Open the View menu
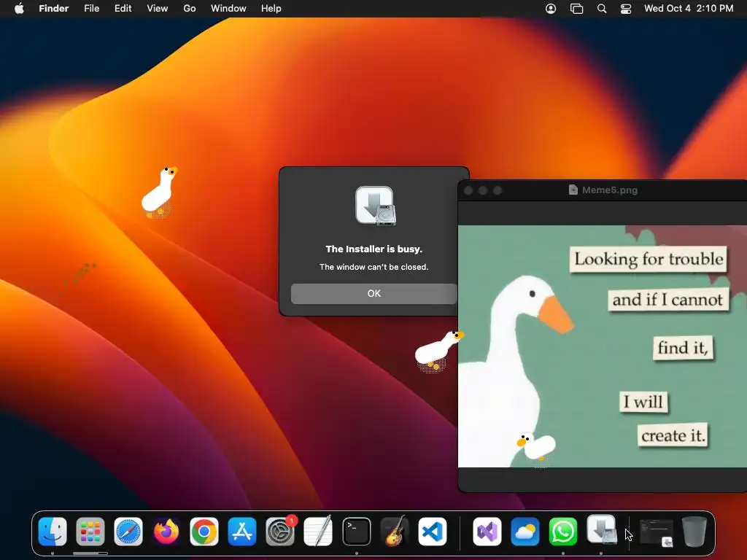This screenshot has height=560, width=747. (158, 9)
